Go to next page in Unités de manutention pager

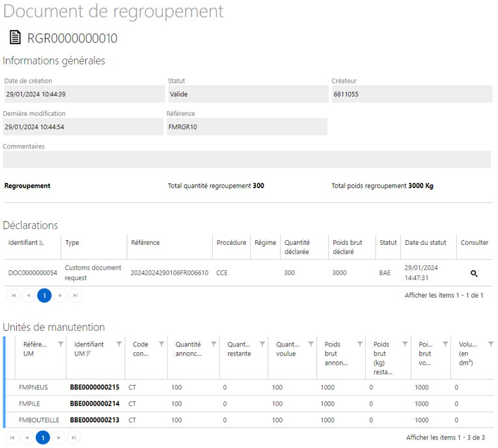(x=59, y=438)
